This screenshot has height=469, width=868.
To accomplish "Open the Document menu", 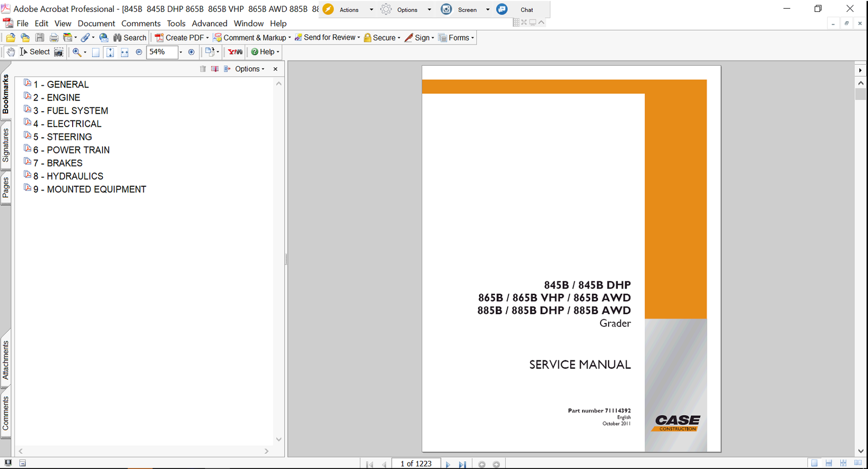I will click(x=96, y=23).
